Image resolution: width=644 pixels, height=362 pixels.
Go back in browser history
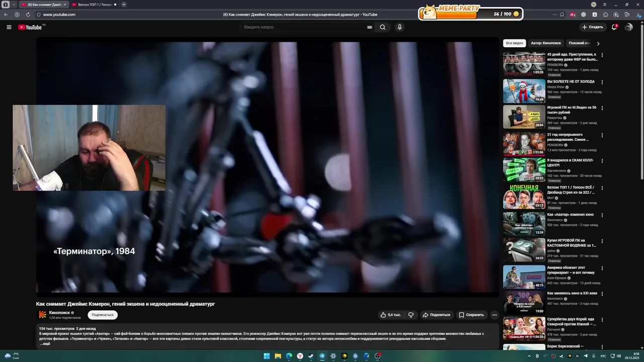click(6, 15)
